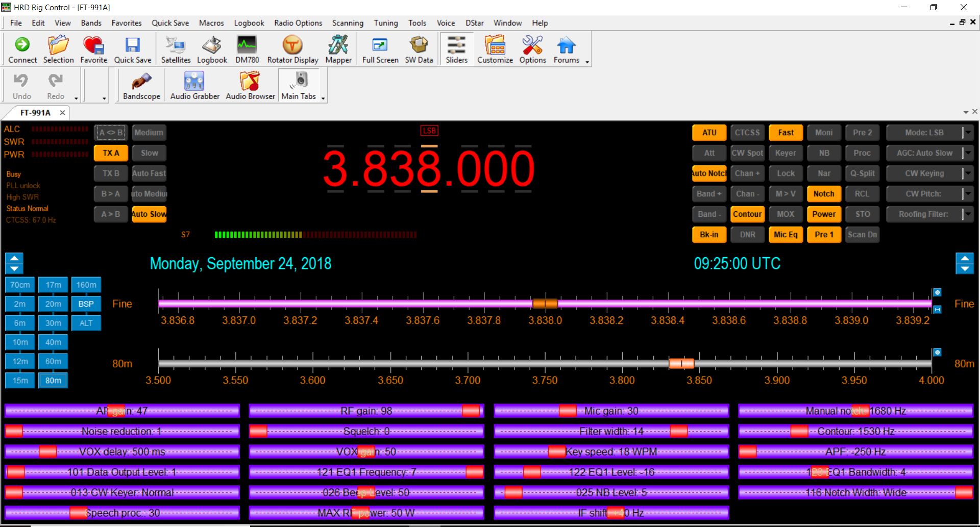Open the Bandscope icon
The image size is (980, 527).
pyautogui.click(x=141, y=86)
